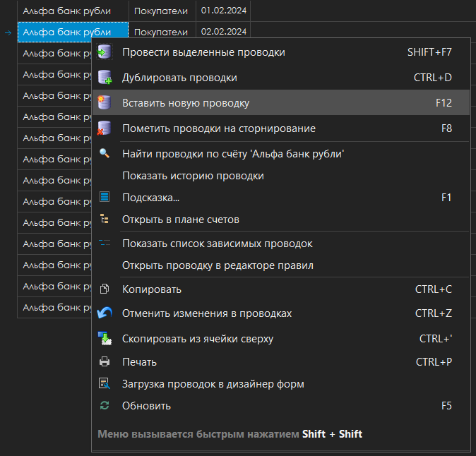Image resolution: width=476 pixels, height=456 pixels.
Task: Open Показать историю проводки
Action: tap(281, 176)
